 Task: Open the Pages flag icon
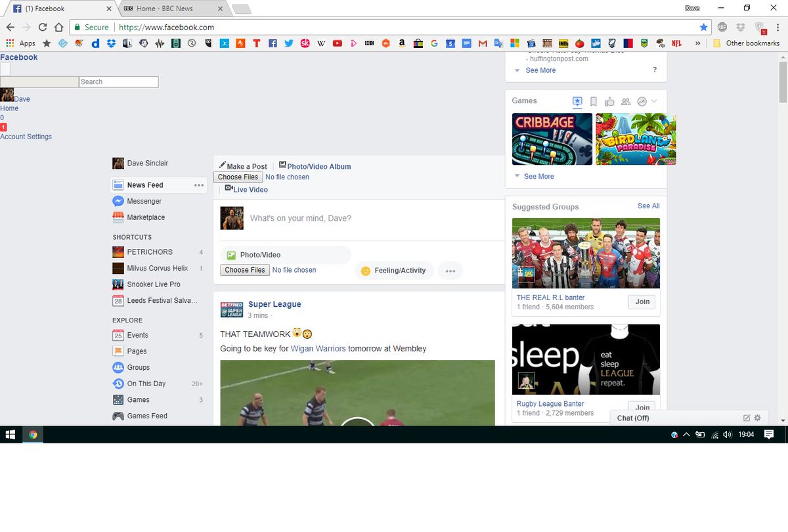click(x=118, y=351)
